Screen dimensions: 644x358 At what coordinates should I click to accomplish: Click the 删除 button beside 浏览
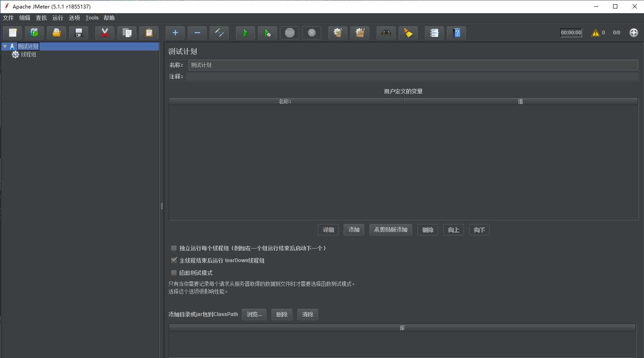(282, 314)
